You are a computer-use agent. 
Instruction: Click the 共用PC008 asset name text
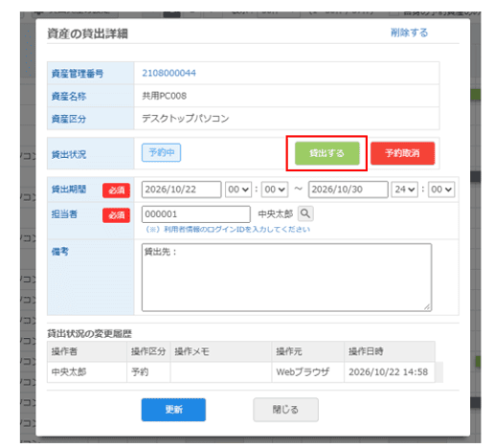164,96
